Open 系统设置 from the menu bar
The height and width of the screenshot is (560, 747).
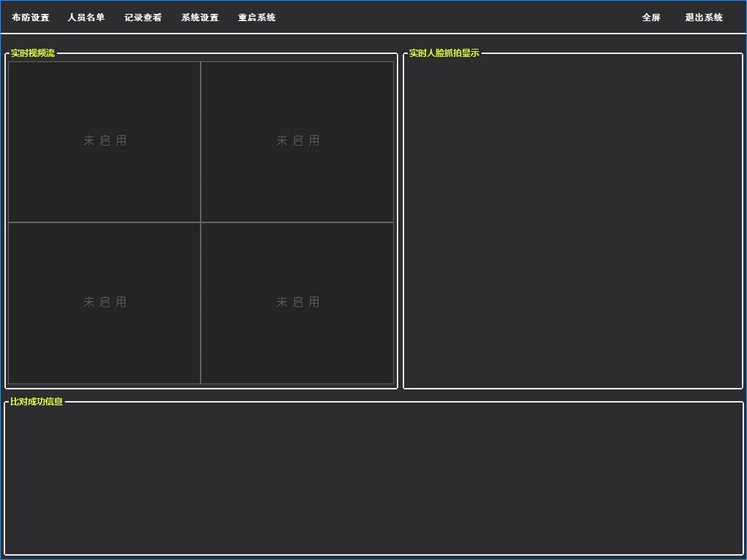200,17
